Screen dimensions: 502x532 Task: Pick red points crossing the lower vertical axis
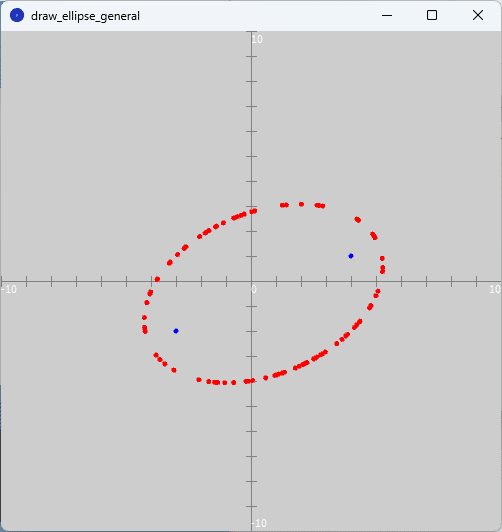point(249,381)
